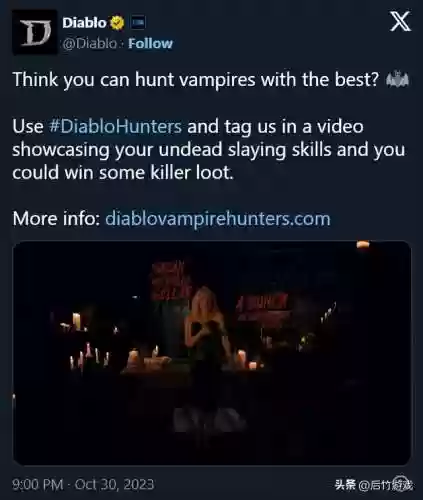Open the #DiabloHunters hashtag

tap(115, 127)
